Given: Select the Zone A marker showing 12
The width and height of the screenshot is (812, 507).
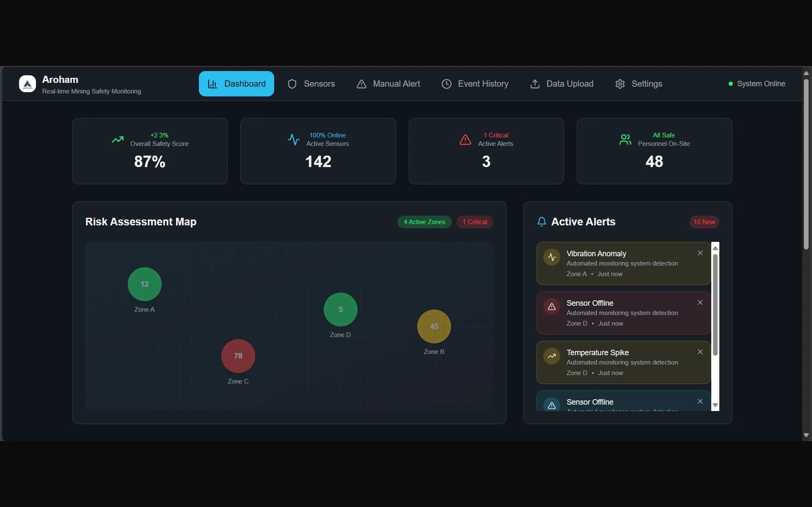Looking at the screenshot, I should 145,284.
